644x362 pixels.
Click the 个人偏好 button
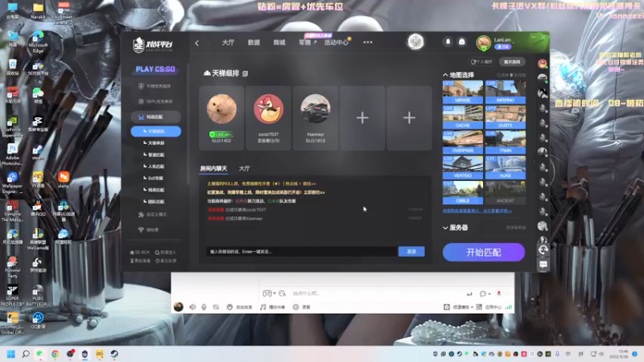click(x=481, y=62)
